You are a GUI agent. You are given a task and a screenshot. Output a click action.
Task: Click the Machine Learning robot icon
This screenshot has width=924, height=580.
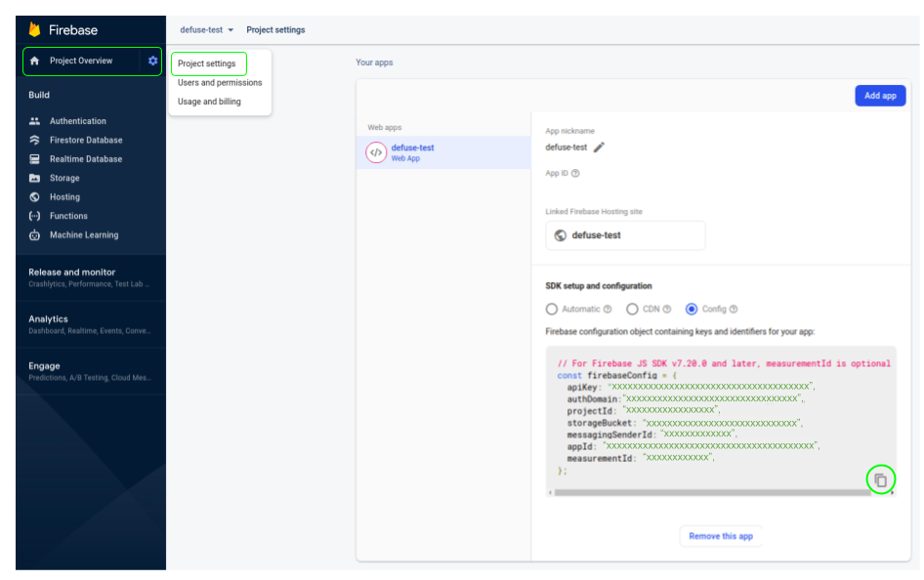pos(35,235)
